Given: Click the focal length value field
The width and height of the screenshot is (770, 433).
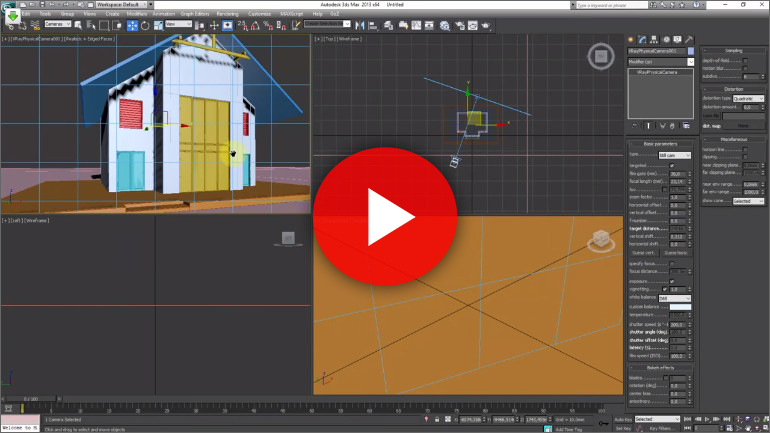Looking at the screenshot, I should click(x=678, y=182).
